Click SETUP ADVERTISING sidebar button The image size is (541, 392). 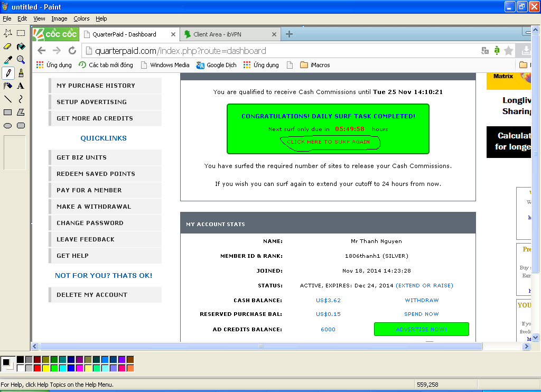coord(105,102)
